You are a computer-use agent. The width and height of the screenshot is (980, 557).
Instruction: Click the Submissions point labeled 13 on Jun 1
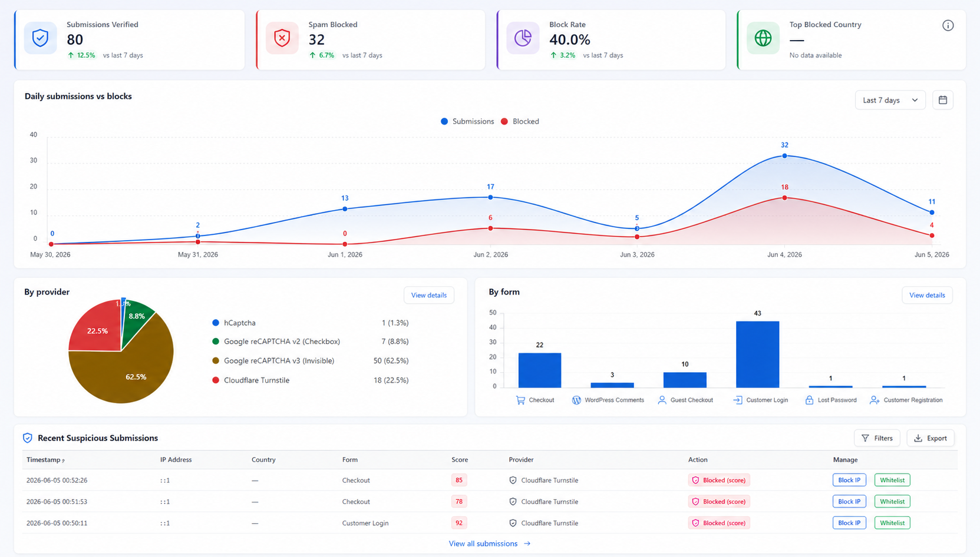pyautogui.click(x=345, y=209)
